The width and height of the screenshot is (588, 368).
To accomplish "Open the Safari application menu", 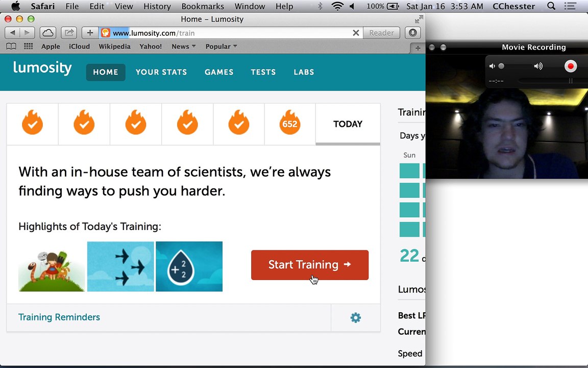I will click(x=43, y=6).
